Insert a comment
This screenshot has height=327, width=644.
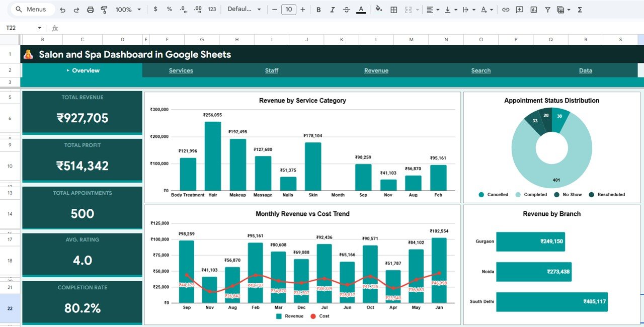519,9
